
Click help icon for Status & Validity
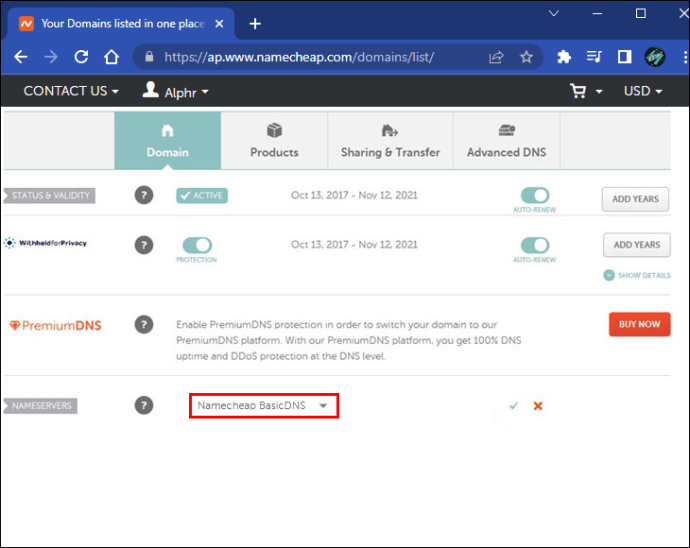144,195
